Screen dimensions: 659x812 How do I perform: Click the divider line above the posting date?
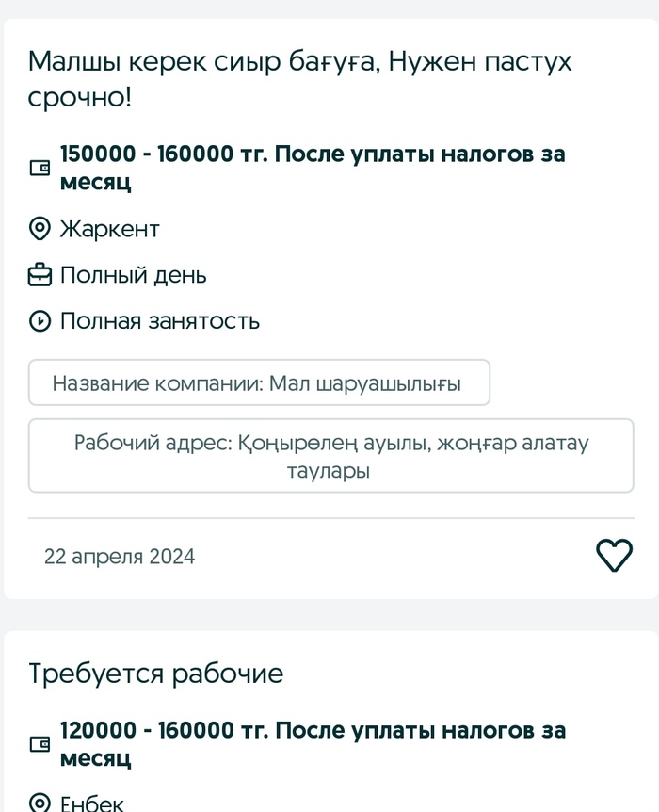coord(330,518)
